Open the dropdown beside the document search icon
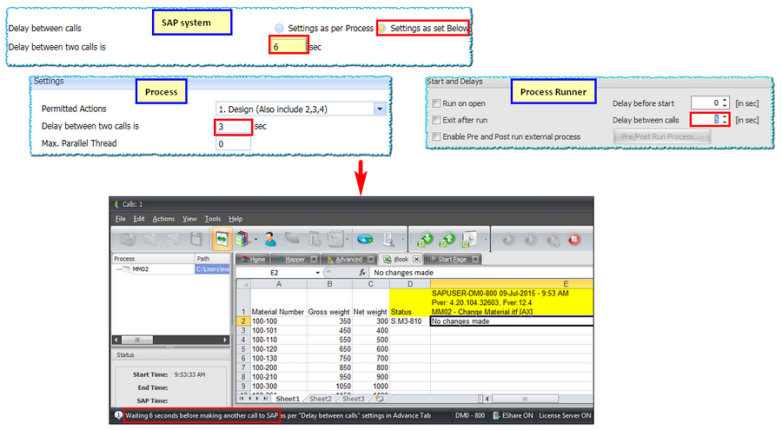The width and height of the screenshot is (782, 430). pyautogui.click(x=402, y=239)
